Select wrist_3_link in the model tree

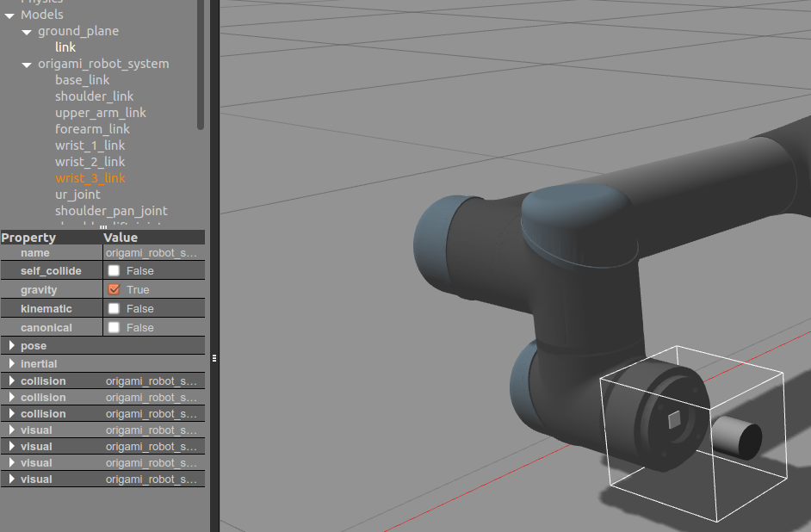point(89,178)
